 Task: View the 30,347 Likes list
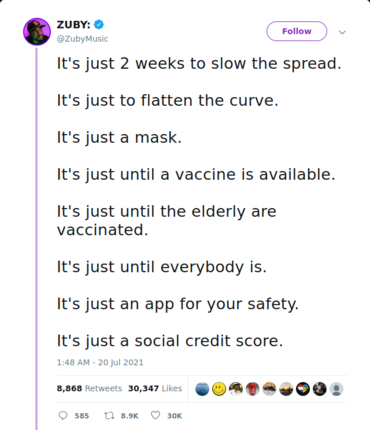tap(155, 388)
